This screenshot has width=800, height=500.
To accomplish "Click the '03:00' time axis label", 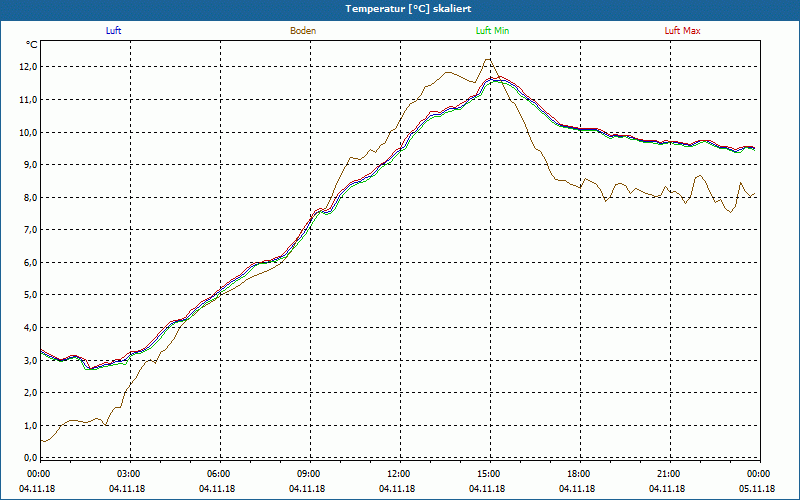I will coord(129,474).
